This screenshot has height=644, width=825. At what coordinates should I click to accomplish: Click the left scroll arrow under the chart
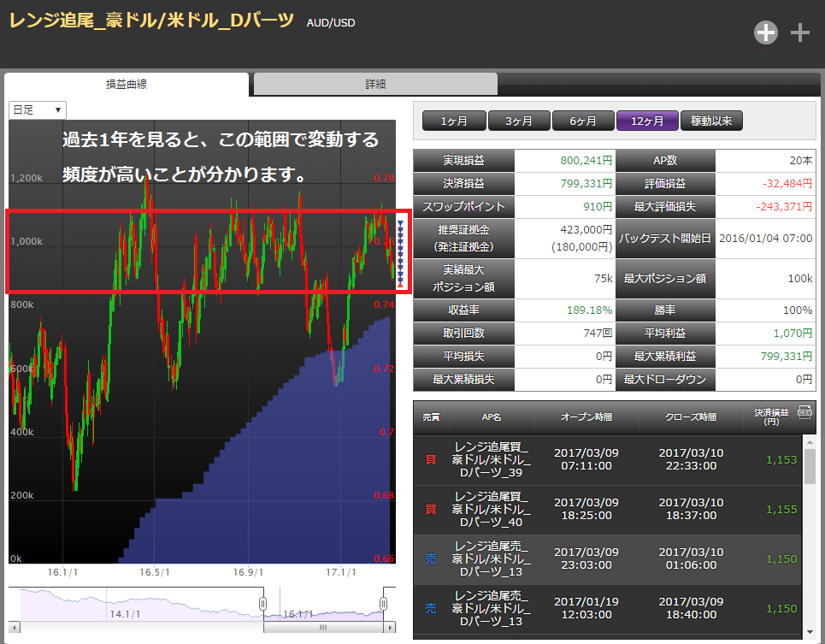15,627
